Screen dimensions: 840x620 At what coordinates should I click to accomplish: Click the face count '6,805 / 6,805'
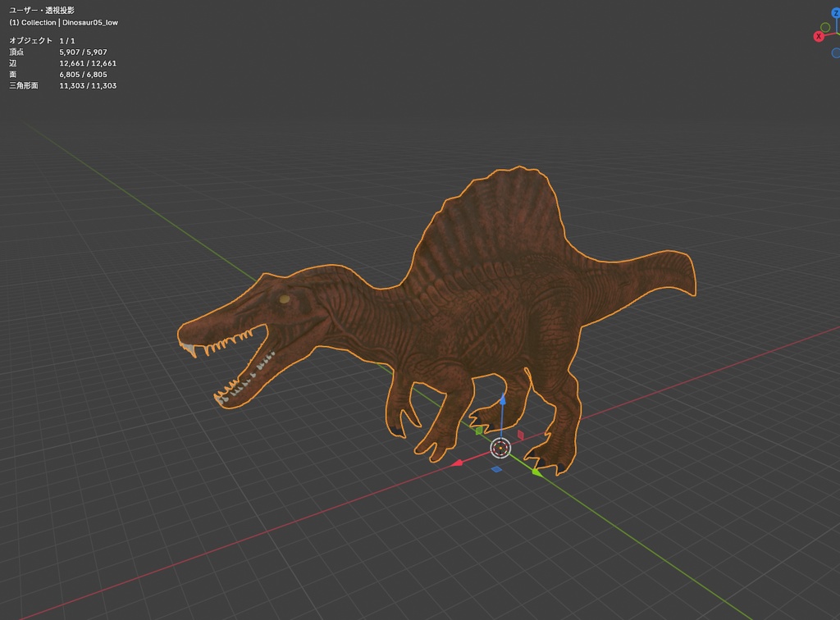[x=83, y=75]
